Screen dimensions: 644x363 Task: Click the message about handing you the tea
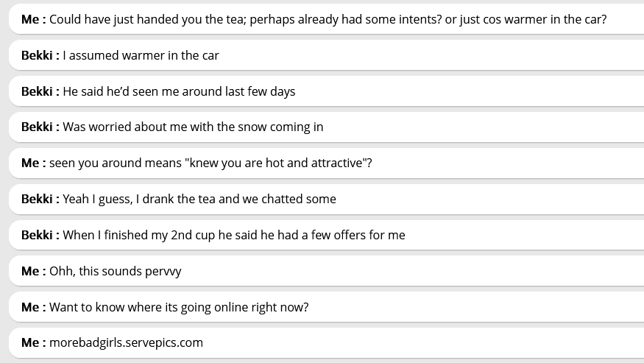(328, 19)
